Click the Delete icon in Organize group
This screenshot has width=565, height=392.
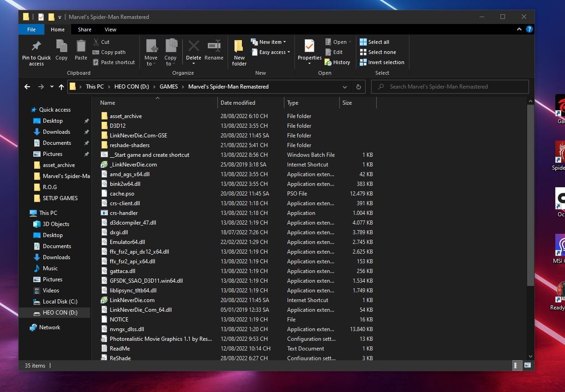pyautogui.click(x=193, y=47)
